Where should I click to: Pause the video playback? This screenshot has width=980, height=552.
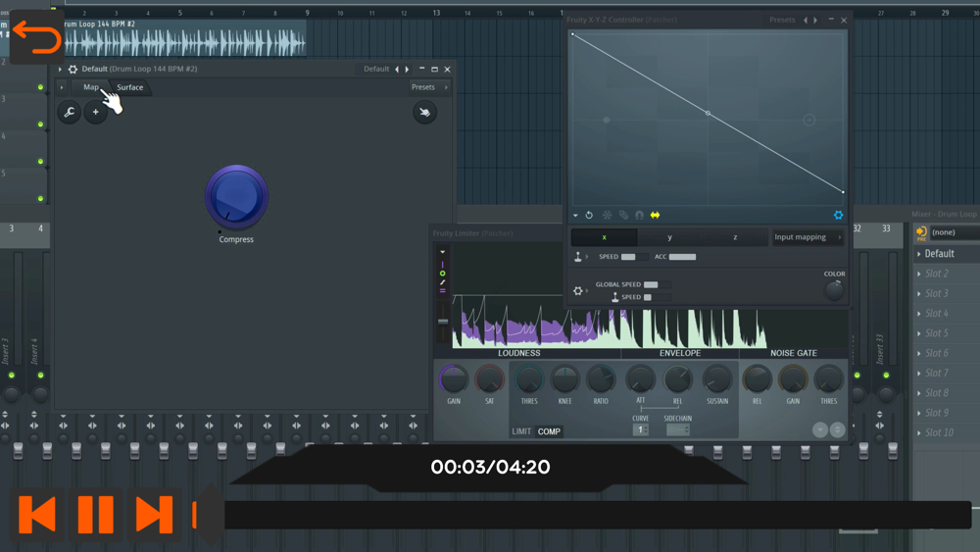click(95, 515)
